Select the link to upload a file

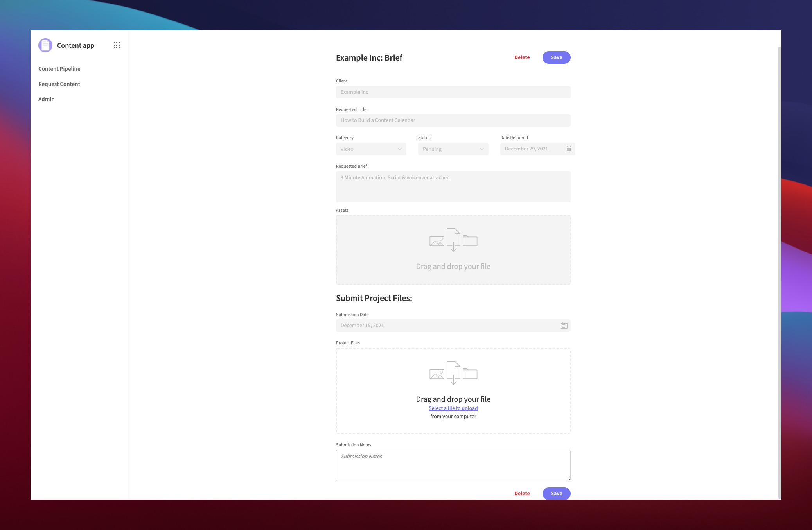click(453, 408)
